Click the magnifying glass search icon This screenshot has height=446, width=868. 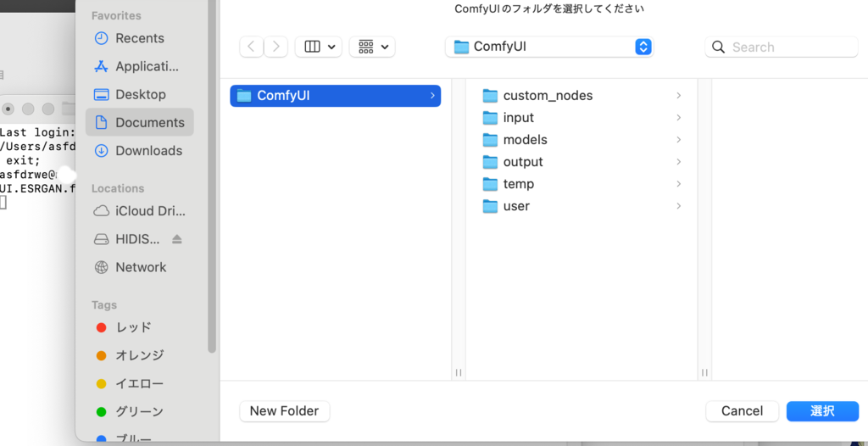pyautogui.click(x=718, y=47)
